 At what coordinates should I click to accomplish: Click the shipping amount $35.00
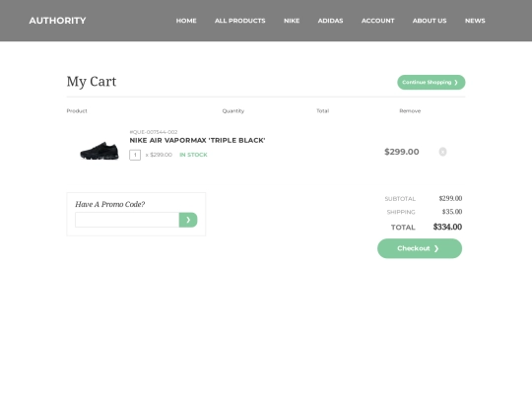tap(452, 212)
